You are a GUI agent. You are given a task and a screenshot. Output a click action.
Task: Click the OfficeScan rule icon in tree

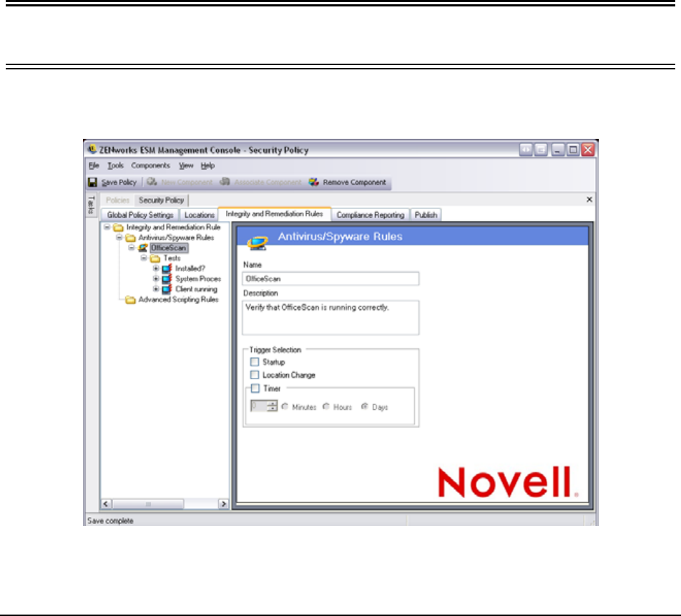[x=143, y=248]
